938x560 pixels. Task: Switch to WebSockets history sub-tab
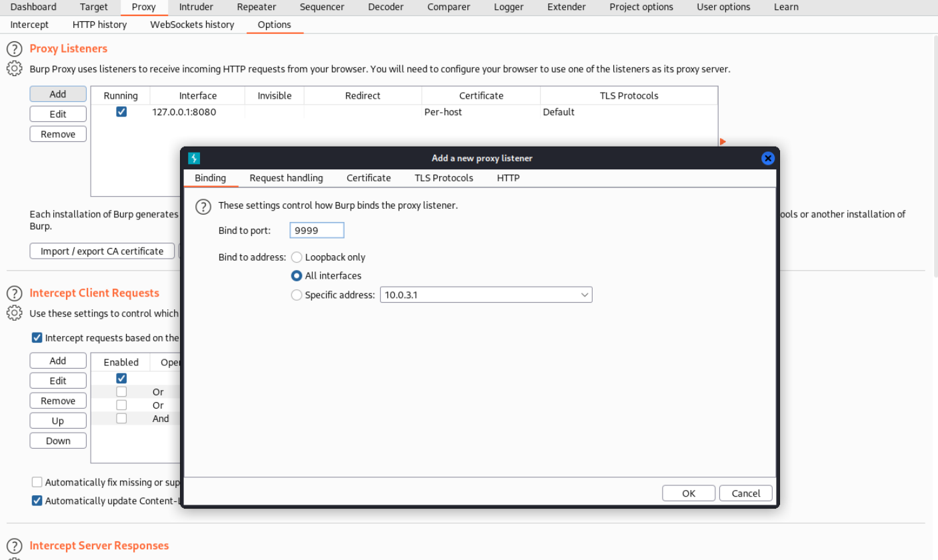coord(192,24)
